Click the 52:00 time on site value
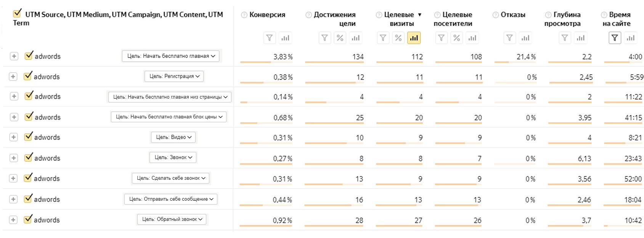 [633, 179]
